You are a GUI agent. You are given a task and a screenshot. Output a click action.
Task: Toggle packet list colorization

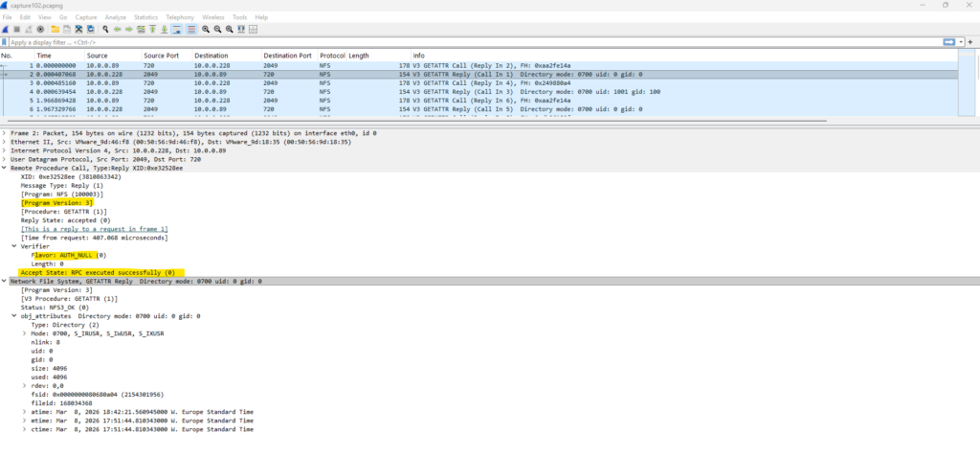(x=191, y=30)
